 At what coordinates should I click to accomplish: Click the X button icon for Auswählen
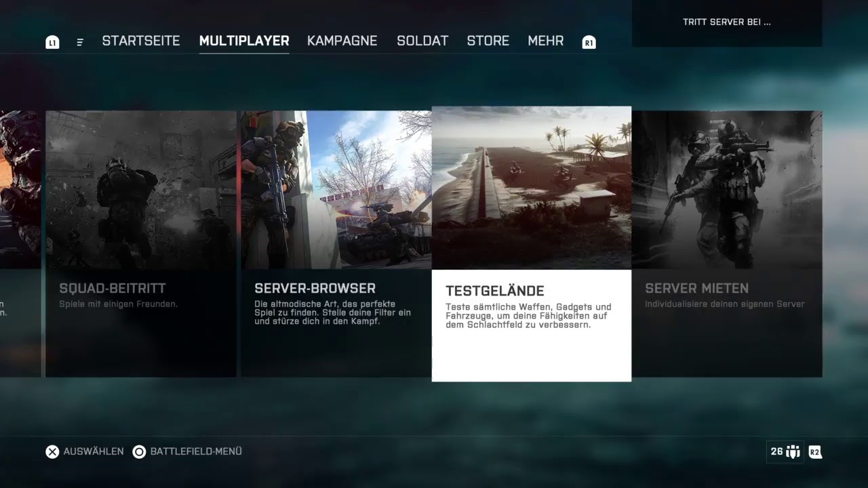tap(52, 451)
